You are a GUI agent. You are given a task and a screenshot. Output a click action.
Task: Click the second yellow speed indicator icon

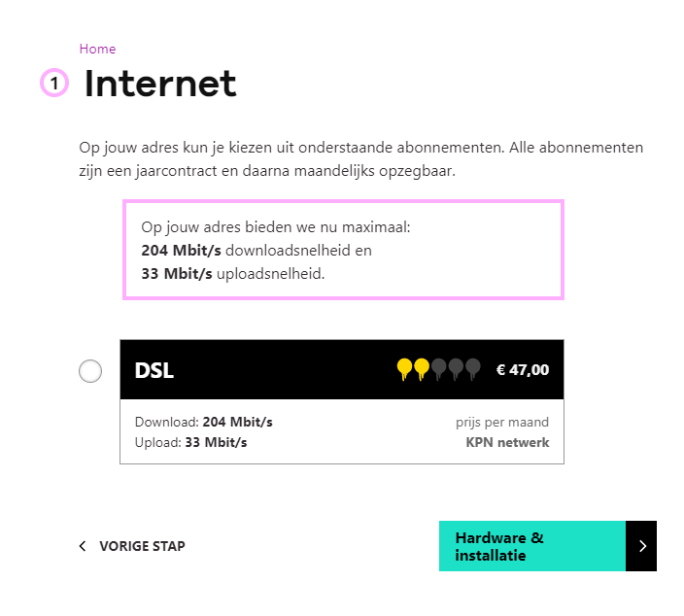(x=422, y=369)
